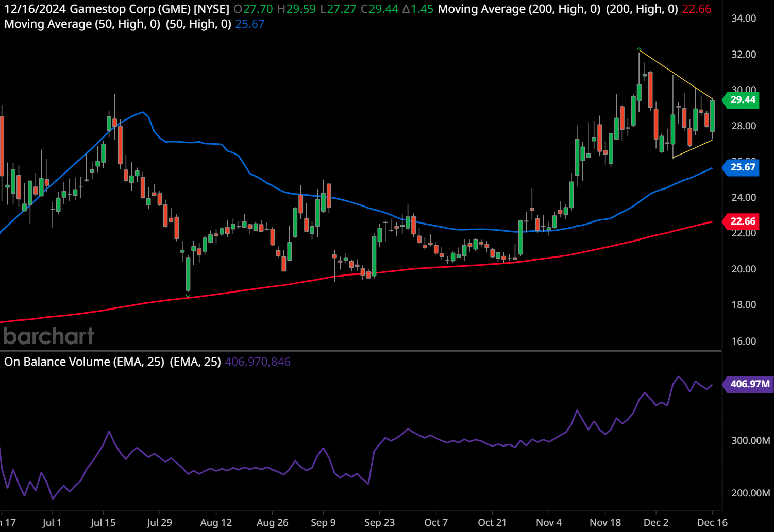Image resolution: width=774 pixels, height=532 pixels.
Task: Select the OBV value 406,970,846
Action: click(258, 362)
